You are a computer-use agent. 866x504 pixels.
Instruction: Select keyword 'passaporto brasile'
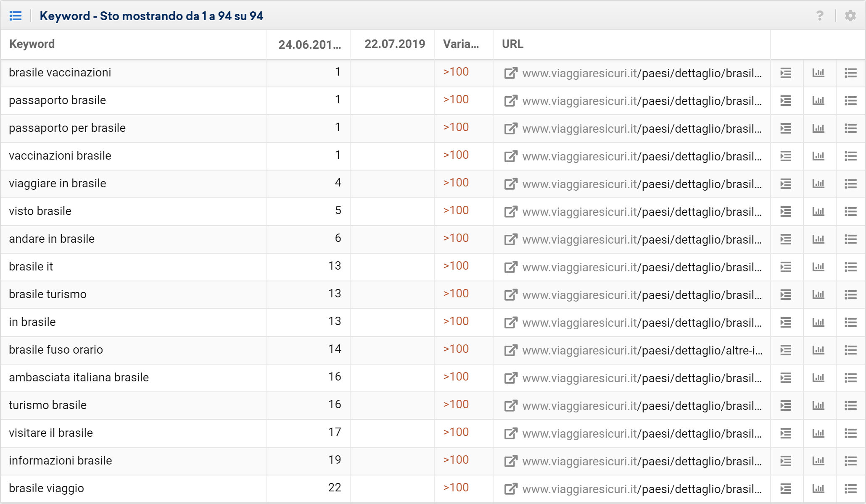[x=58, y=100]
